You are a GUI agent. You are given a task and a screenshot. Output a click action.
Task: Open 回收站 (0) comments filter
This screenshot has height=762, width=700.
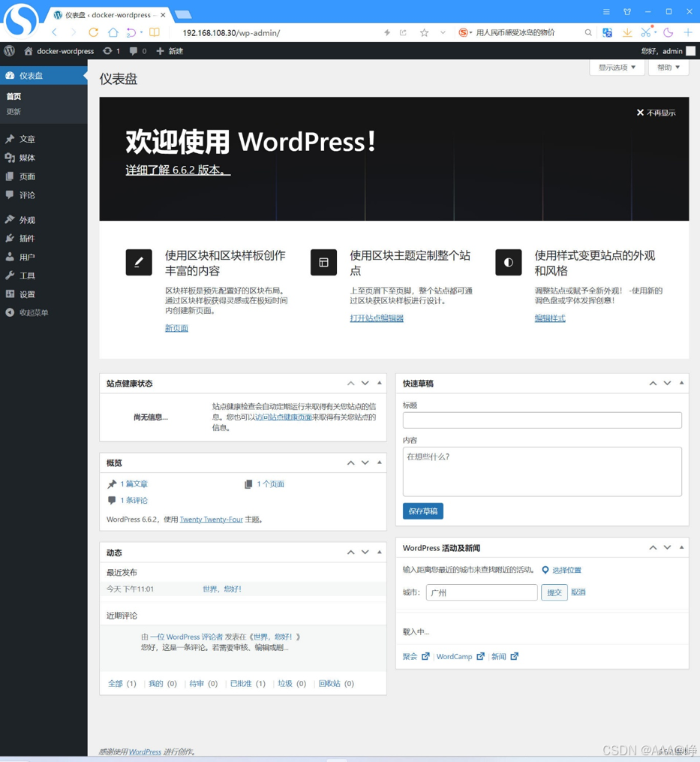click(336, 683)
